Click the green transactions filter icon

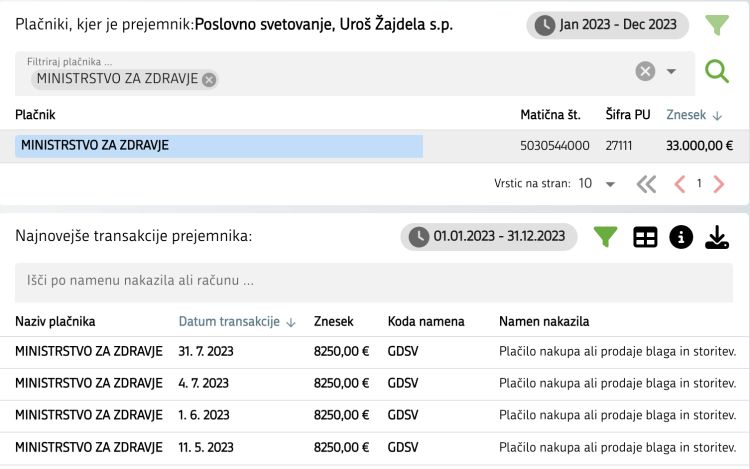pos(606,237)
